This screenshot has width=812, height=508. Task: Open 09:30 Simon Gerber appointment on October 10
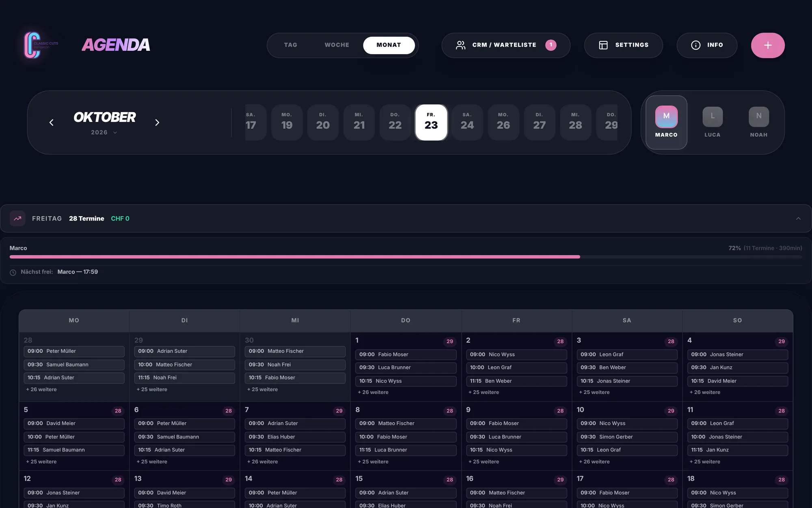[x=627, y=437]
